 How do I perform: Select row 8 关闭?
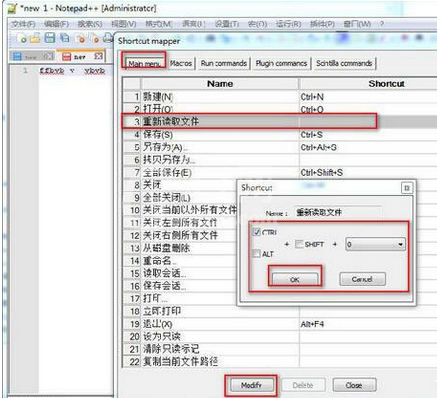pyautogui.click(x=179, y=185)
